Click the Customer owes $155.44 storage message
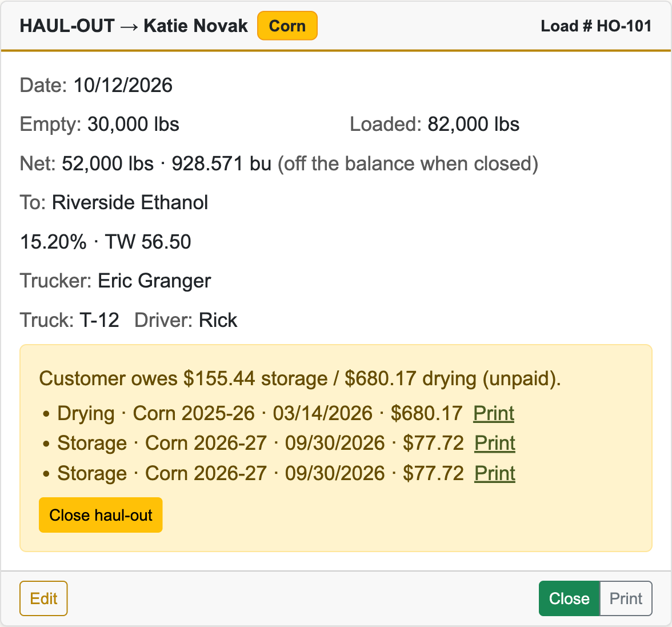This screenshot has height=627, width=672. click(x=300, y=379)
